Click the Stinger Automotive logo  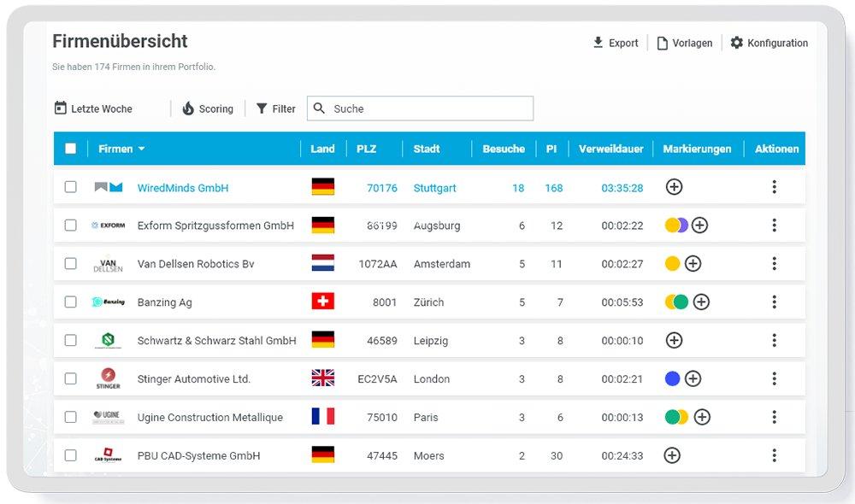(x=108, y=378)
